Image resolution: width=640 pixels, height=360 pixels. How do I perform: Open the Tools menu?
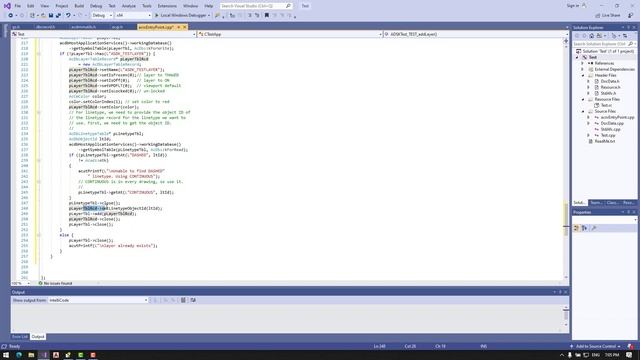(x=147, y=6)
